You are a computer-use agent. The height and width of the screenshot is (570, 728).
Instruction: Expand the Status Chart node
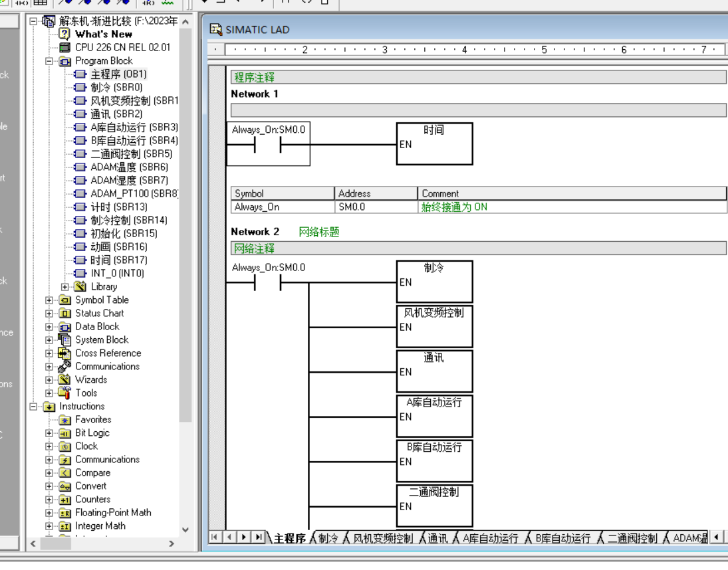tap(49, 314)
